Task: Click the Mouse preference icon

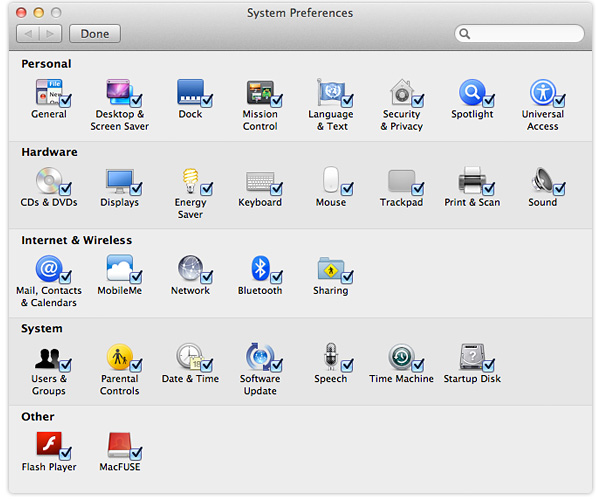Action: (x=331, y=179)
